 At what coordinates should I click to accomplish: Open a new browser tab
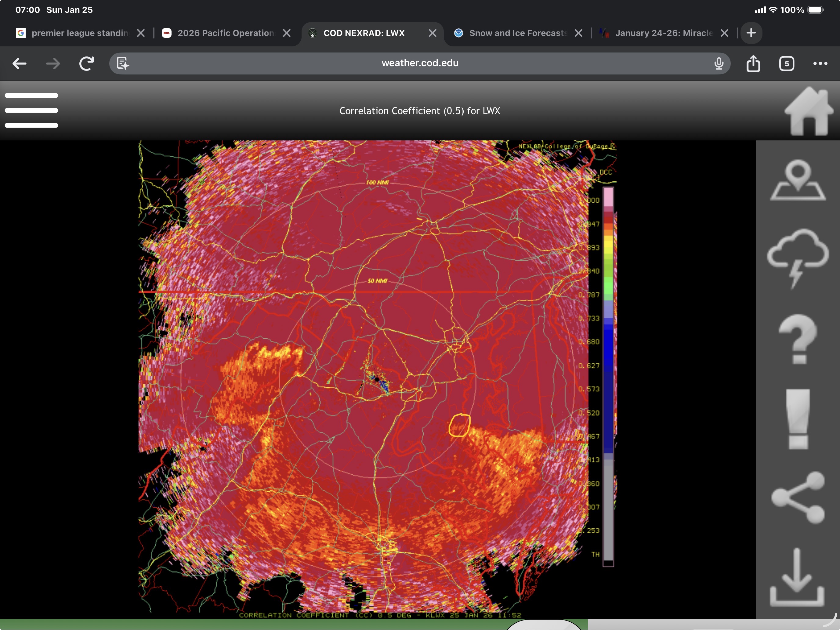[751, 33]
